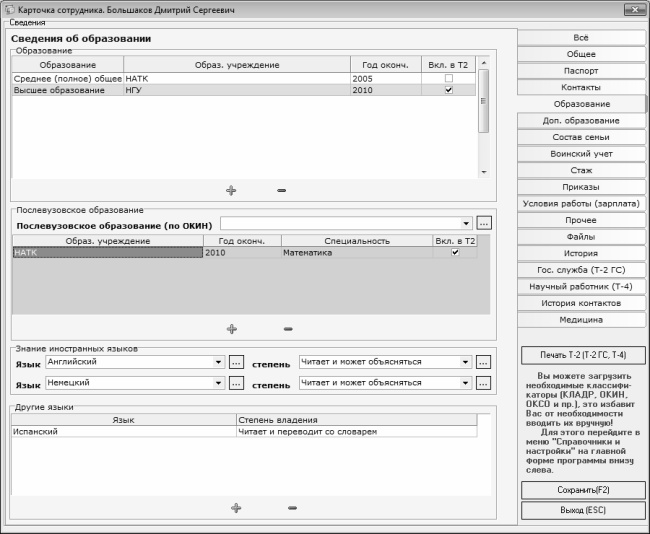Remove postgraduate entry with minus icon
Viewport: 650px width, 534px height.
point(288,328)
